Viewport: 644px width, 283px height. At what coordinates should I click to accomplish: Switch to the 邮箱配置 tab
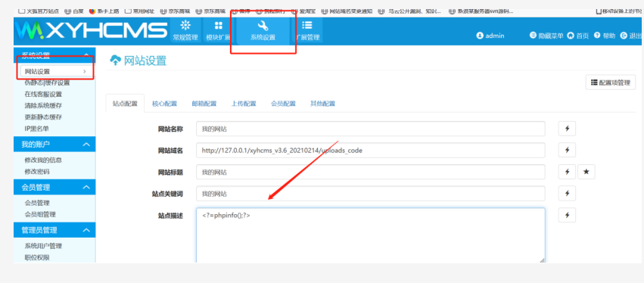pos(204,104)
